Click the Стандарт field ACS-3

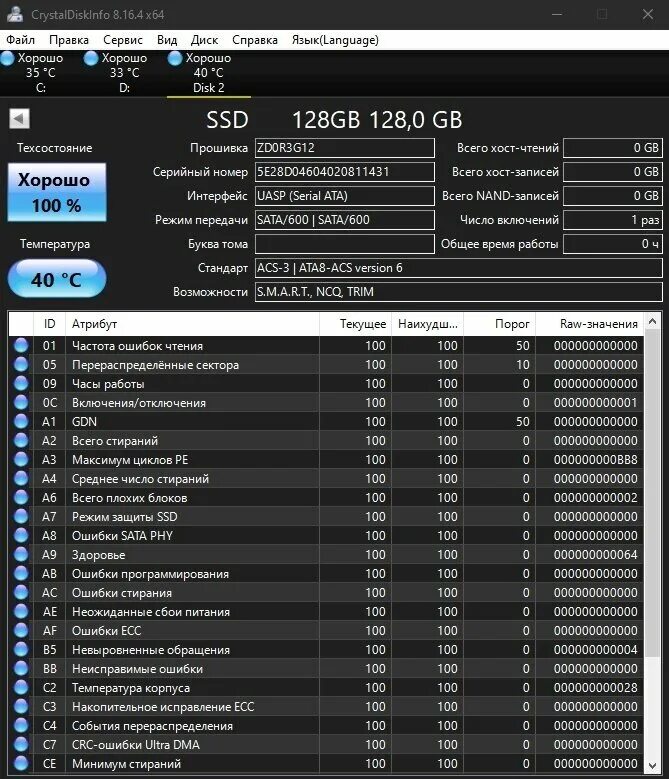coord(459,268)
